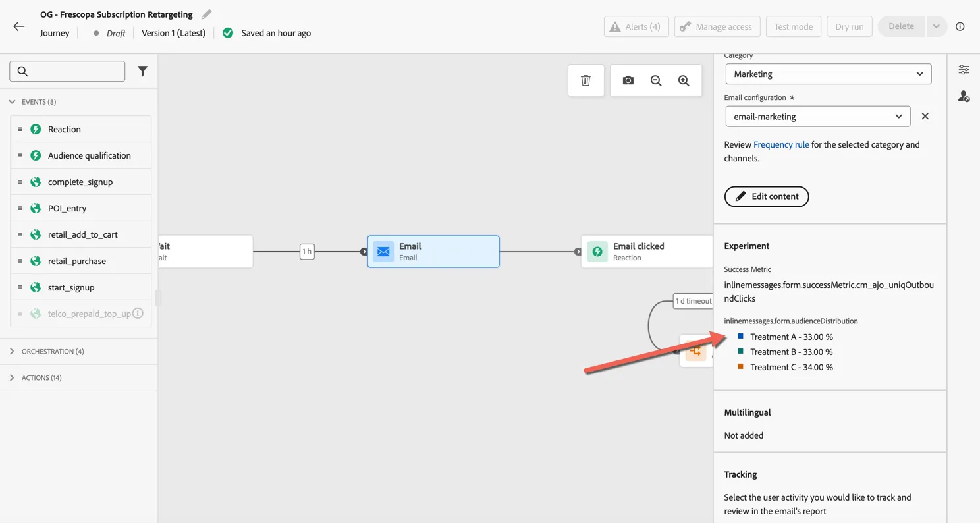Image resolution: width=980 pixels, height=523 pixels.
Task: Click the Treatment A blue color swatch
Action: coord(740,336)
